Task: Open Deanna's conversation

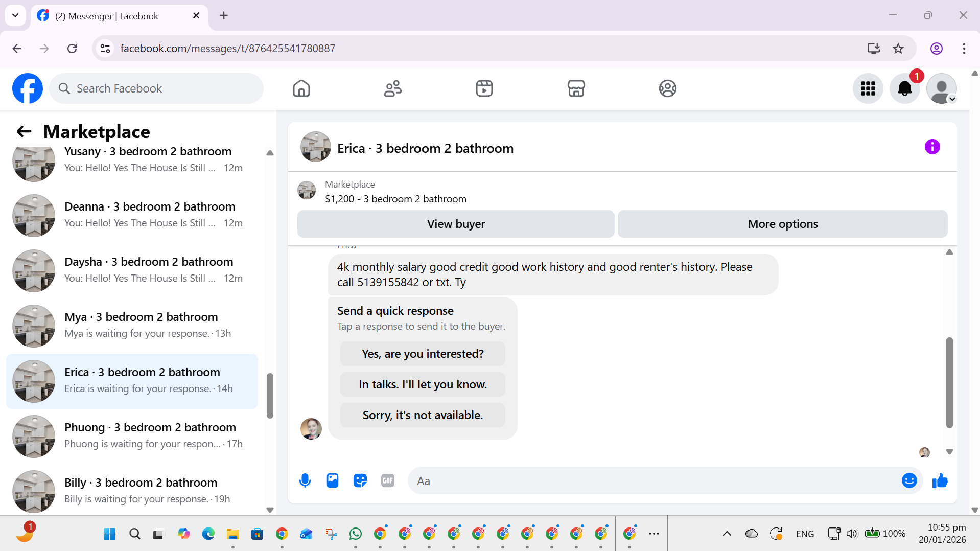Action: [132, 215]
